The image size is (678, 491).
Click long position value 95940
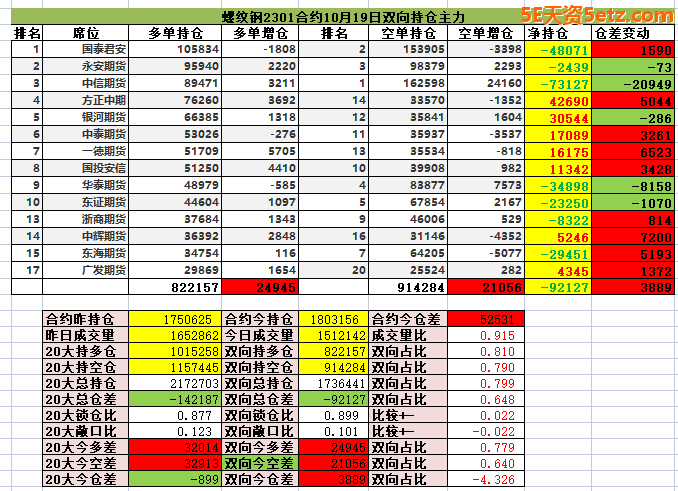[175, 66]
